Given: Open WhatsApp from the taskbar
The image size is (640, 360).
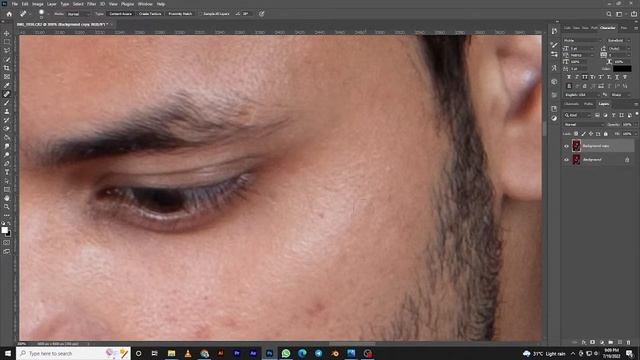Looking at the screenshot, I should [x=286, y=353].
